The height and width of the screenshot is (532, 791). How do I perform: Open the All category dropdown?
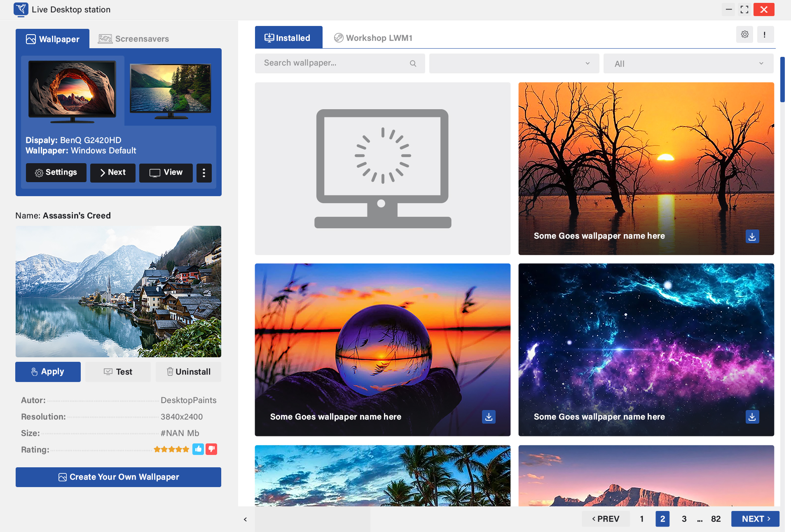coord(688,63)
